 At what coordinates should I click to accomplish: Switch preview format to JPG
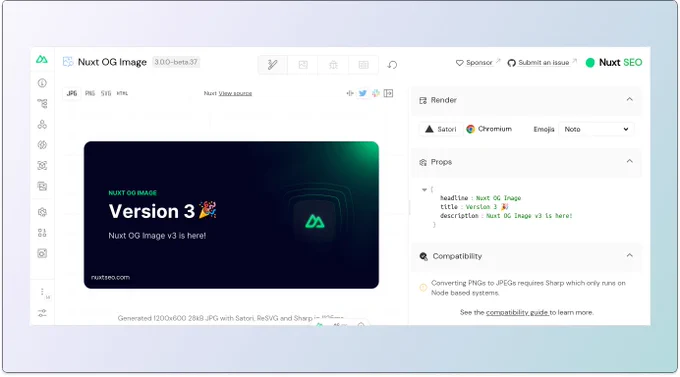[x=72, y=93]
